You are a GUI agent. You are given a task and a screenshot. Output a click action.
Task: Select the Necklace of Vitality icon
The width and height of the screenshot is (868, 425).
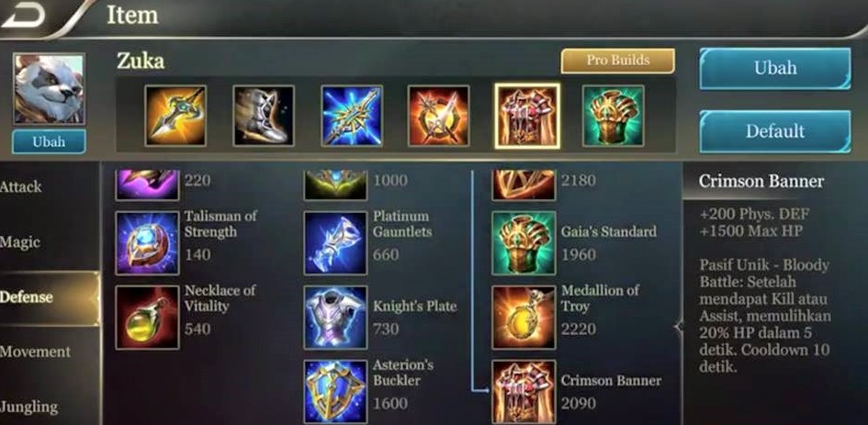click(147, 318)
